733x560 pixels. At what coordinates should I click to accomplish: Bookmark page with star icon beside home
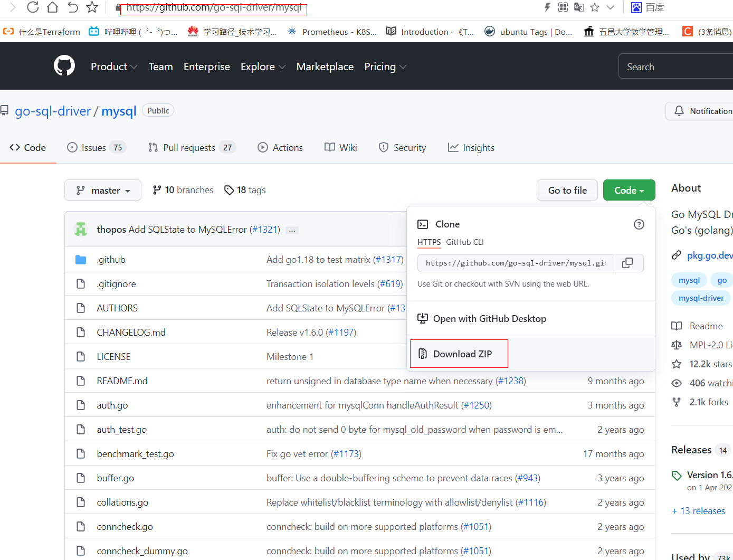tap(92, 7)
